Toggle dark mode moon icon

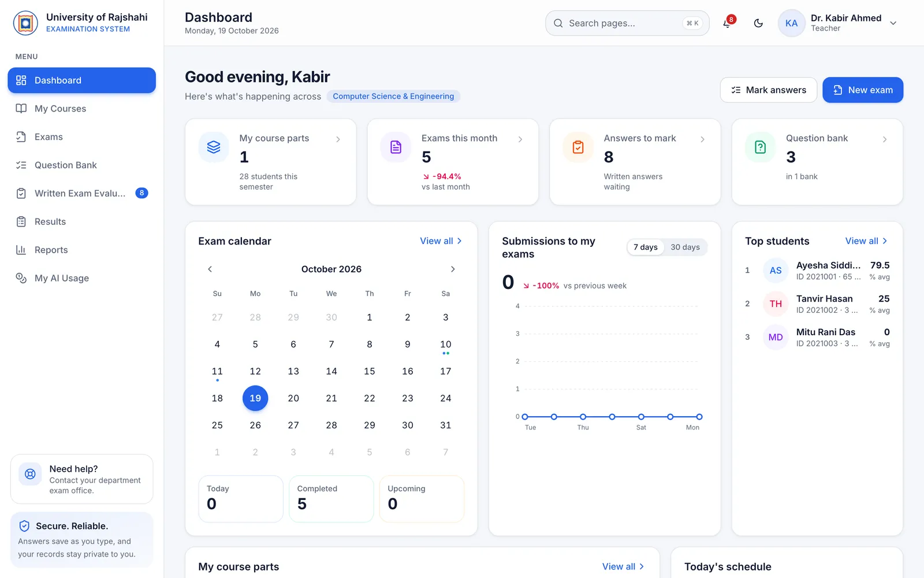[758, 23]
